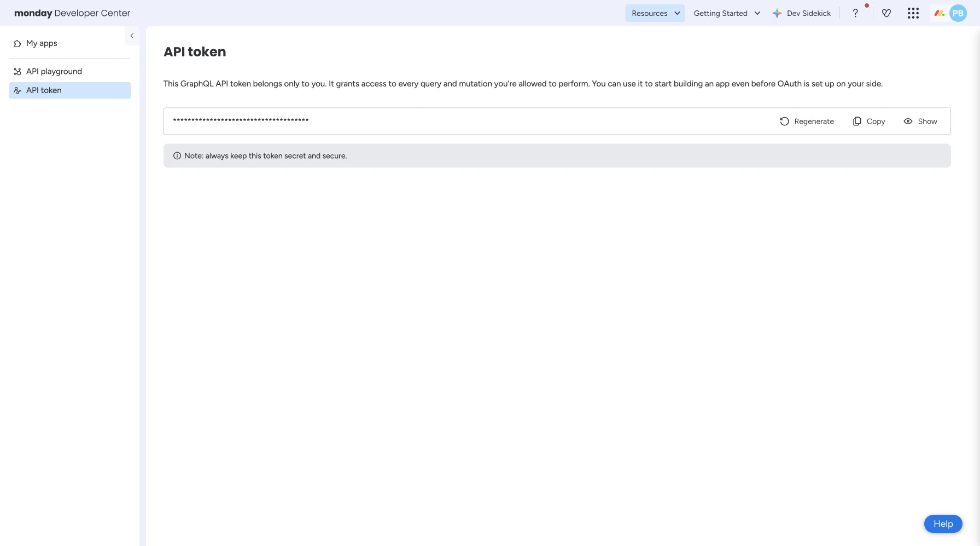Viewport: 980px width, 546px height.
Task: Select the API token sidebar item
Action: pos(44,90)
